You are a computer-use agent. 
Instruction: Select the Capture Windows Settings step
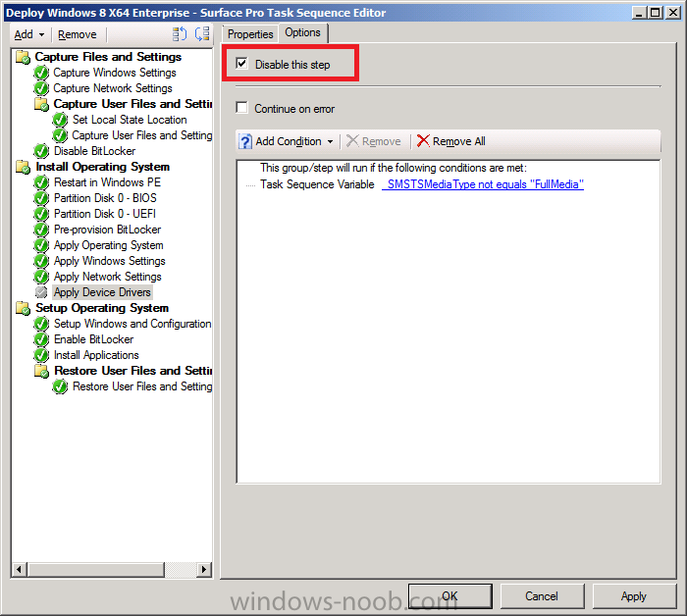click(115, 73)
